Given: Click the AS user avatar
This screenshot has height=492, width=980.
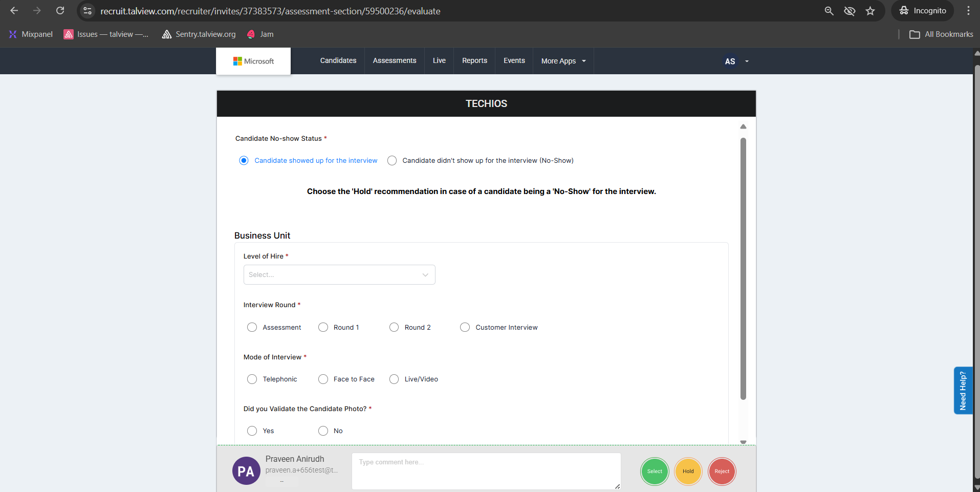Looking at the screenshot, I should click(x=730, y=61).
